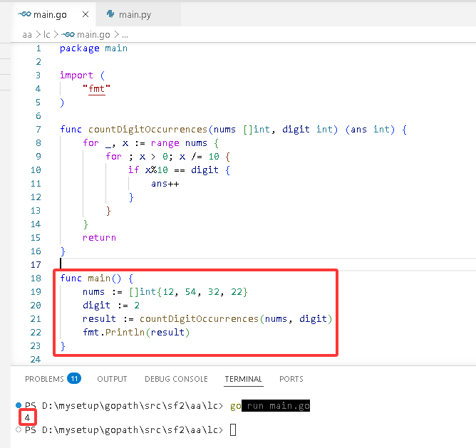476x448 pixels.
Task: Click the hollow prompt marker in terminal
Action: 19,429
